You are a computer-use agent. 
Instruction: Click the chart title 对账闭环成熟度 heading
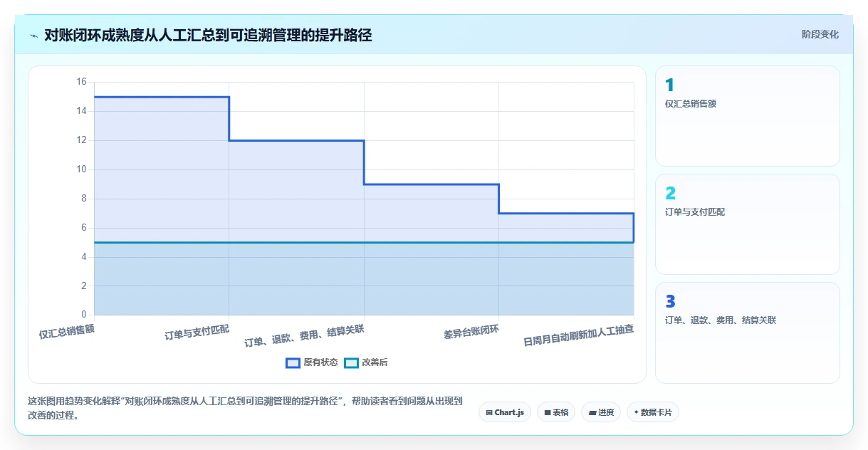(x=208, y=35)
